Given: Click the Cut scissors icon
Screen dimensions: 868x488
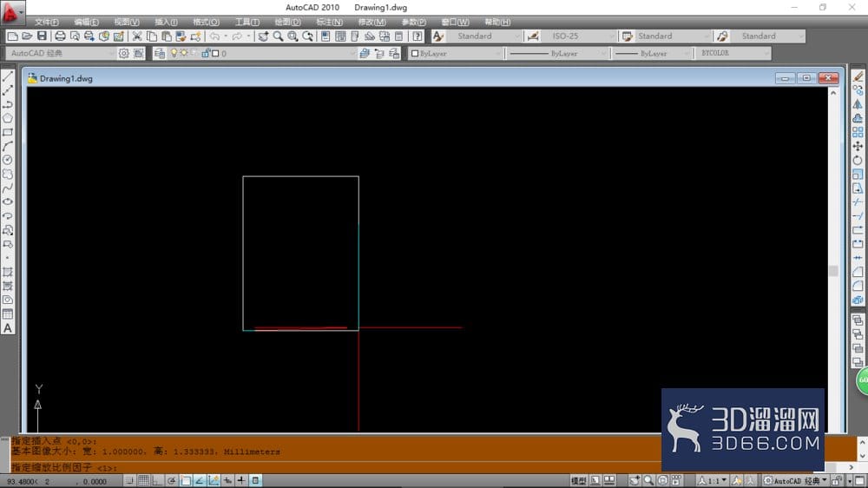Looking at the screenshot, I should pyautogui.click(x=137, y=36).
